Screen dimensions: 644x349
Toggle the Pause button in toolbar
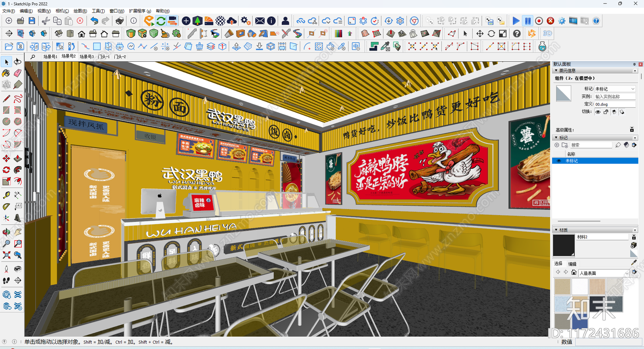coord(528,21)
